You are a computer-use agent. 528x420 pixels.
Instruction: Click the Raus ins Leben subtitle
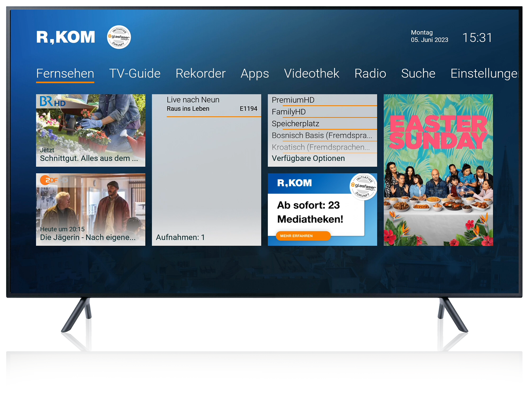click(x=188, y=109)
